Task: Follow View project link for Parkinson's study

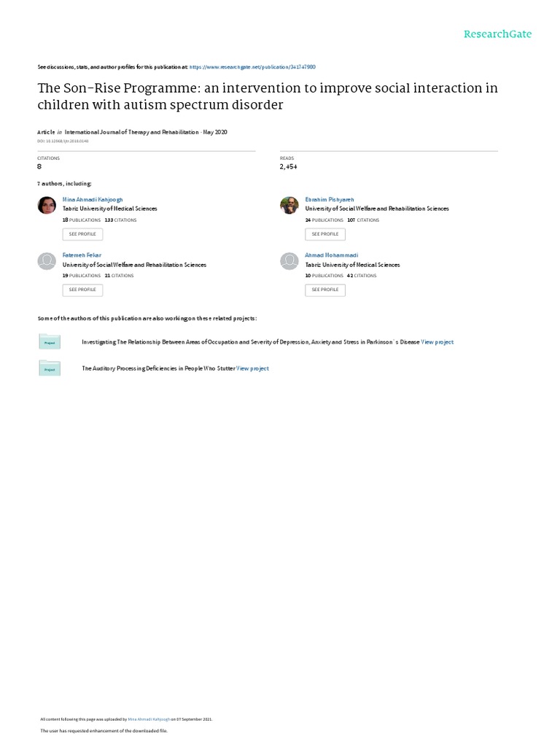Action: pos(437,341)
